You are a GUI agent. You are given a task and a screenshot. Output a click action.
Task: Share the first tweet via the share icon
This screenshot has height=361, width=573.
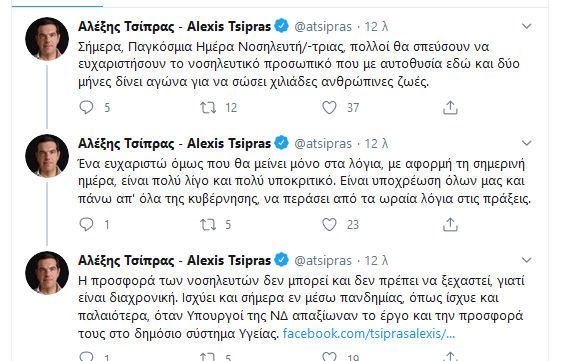coord(450,107)
